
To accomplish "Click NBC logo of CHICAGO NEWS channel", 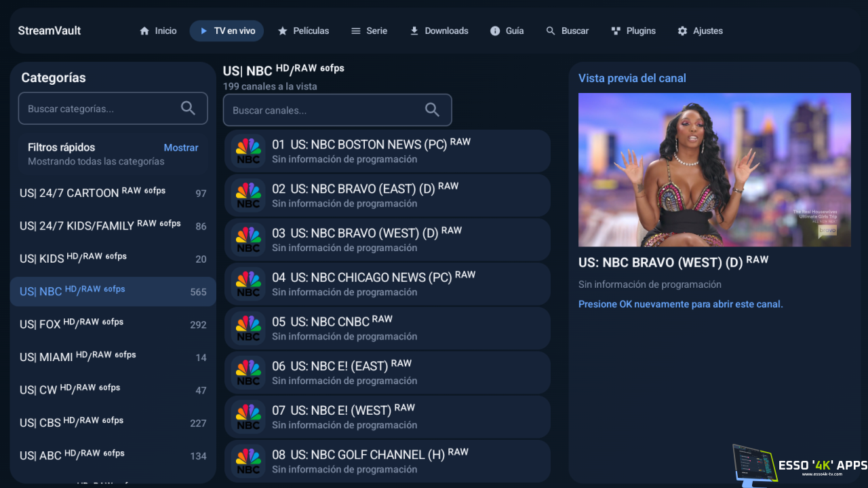I will click(248, 284).
